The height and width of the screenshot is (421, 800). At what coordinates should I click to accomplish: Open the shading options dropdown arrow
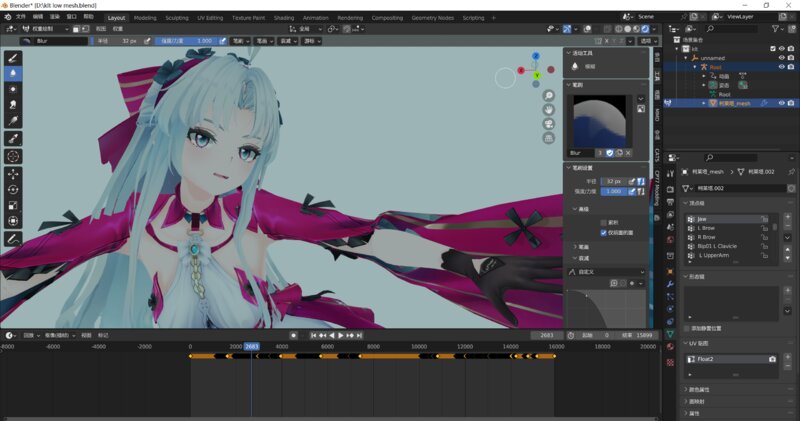[x=655, y=29]
